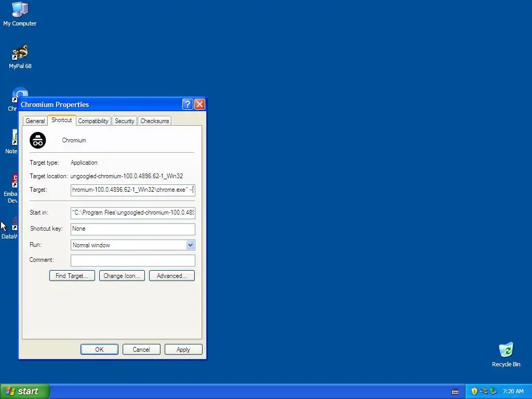This screenshot has width=532, height=399.
Task: Click the empty Comment field
Action: 132,260
